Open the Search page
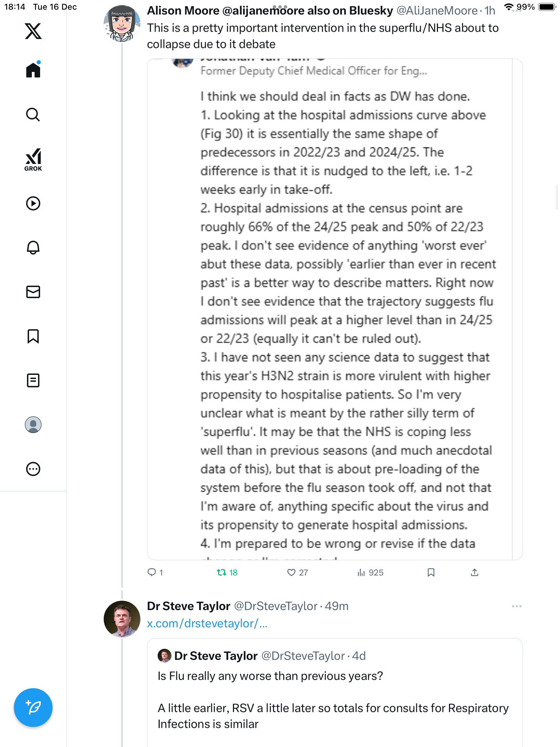 33,114
